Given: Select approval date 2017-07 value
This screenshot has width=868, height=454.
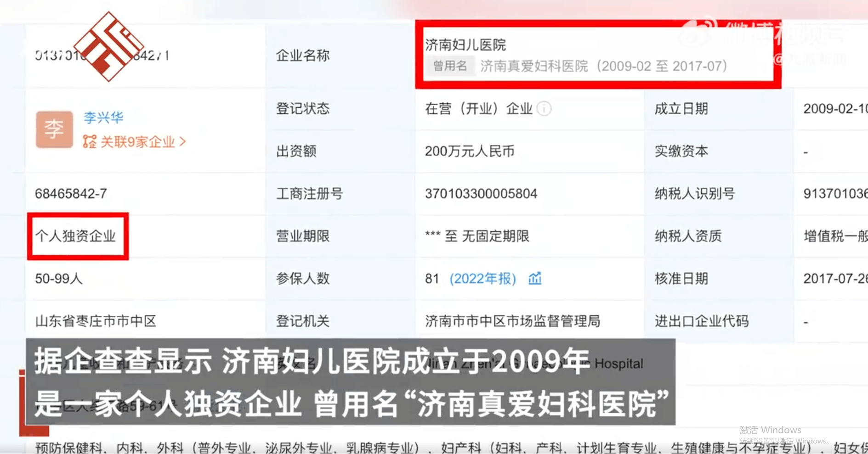Looking at the screenshot, I should point(835,278).
